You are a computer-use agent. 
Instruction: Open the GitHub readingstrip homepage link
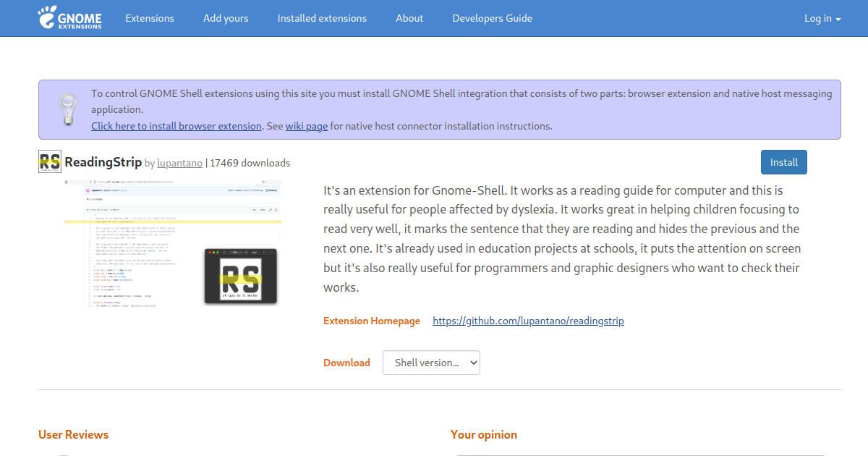[528, 321]
